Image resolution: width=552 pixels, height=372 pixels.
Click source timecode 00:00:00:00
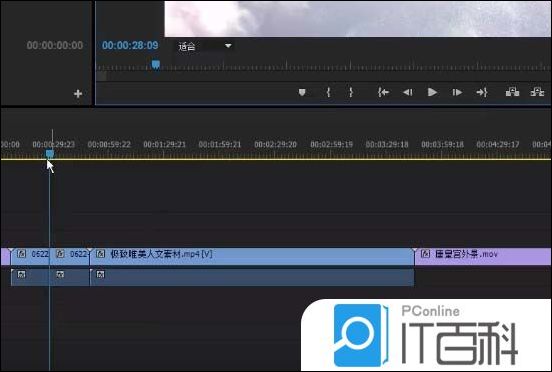point(55,45)
